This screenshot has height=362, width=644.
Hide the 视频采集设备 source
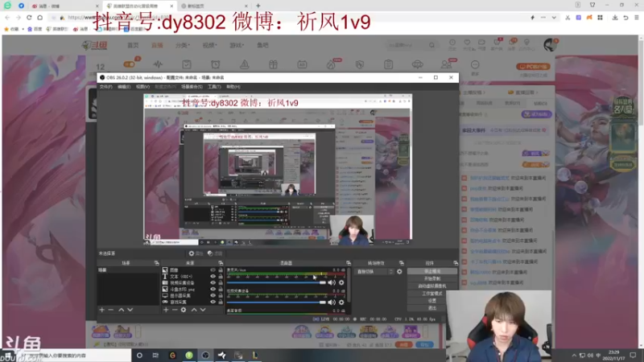coord(213,283)
